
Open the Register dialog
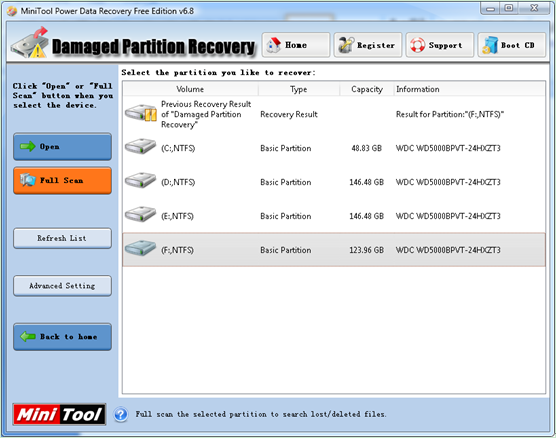tap(368, 45)
